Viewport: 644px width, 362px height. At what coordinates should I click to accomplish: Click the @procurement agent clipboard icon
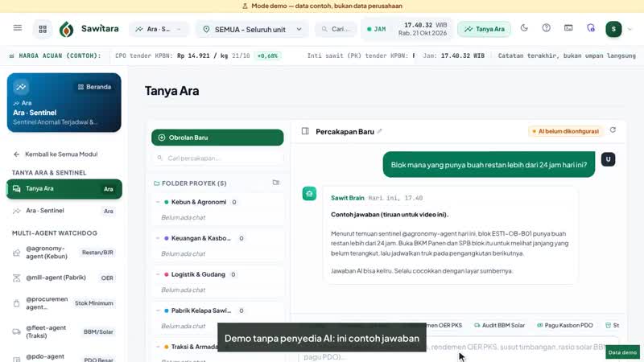click(x=16, y=303)
